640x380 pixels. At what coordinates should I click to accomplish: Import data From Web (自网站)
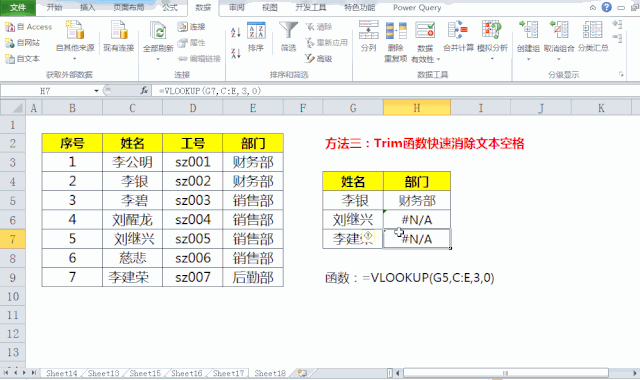[22, 42]
